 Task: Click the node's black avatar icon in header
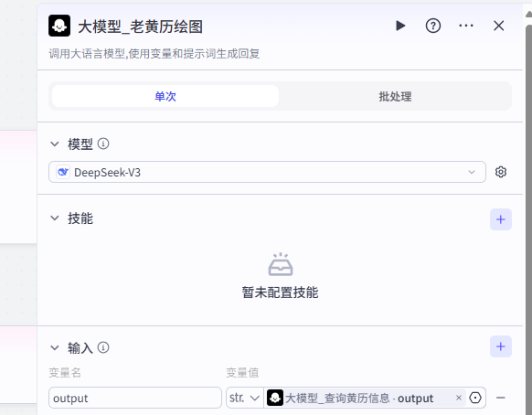point(59,26)
